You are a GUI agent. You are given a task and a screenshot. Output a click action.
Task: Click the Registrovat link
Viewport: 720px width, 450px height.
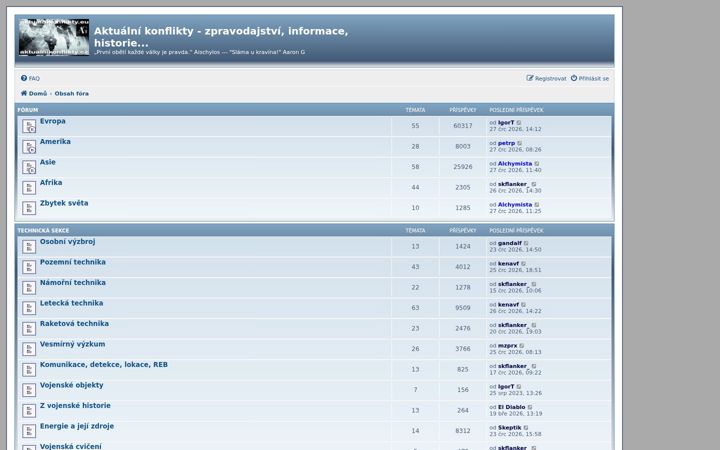tap(546, 79)
